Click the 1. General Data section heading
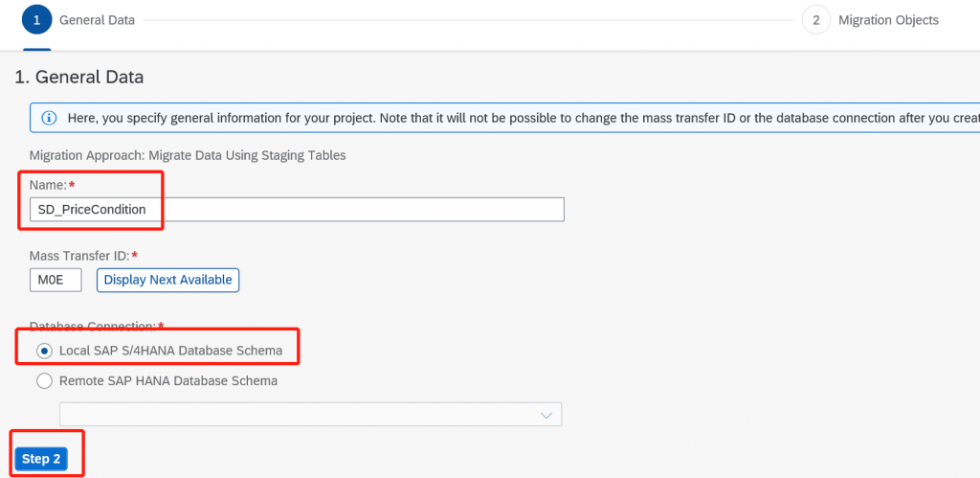 click(x=79, y=78)
